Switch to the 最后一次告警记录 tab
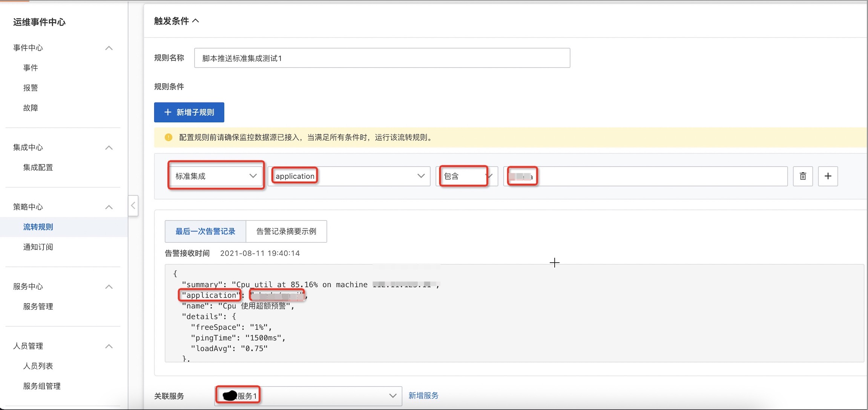Viewport: 868px width, 410px height. click(x=205, y=231)
